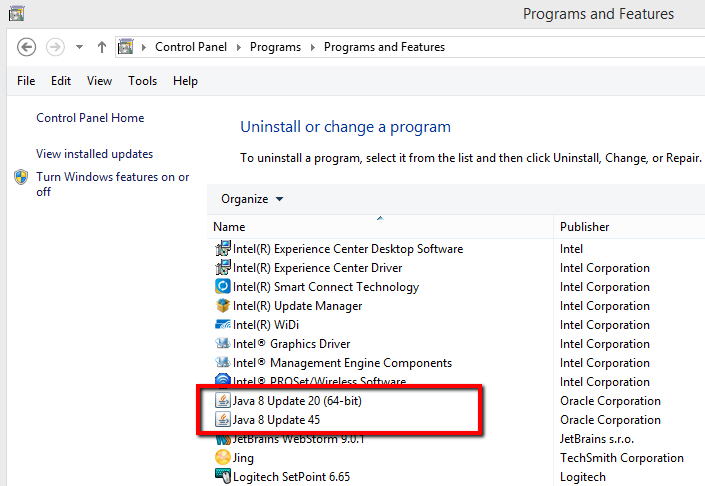
Task: Click publisher Intel for Experience Center Desktop Software
Action: [x=571, y=249]
